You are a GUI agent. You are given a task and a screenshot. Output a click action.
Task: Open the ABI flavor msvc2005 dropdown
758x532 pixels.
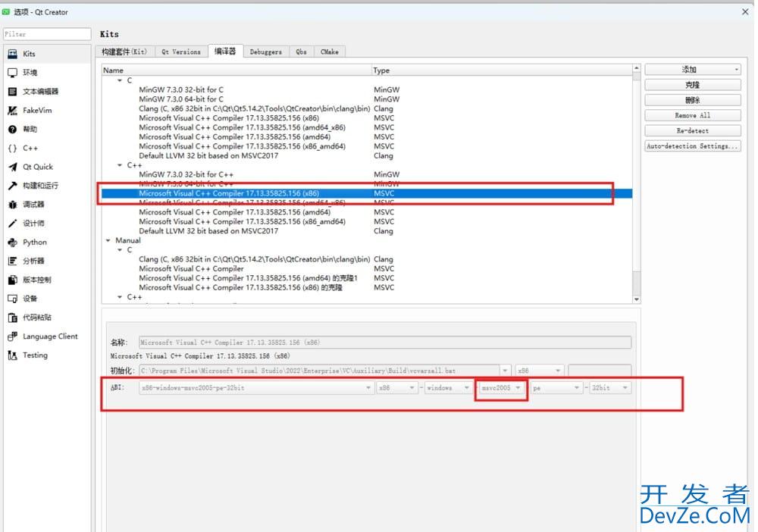pos(501,387)
